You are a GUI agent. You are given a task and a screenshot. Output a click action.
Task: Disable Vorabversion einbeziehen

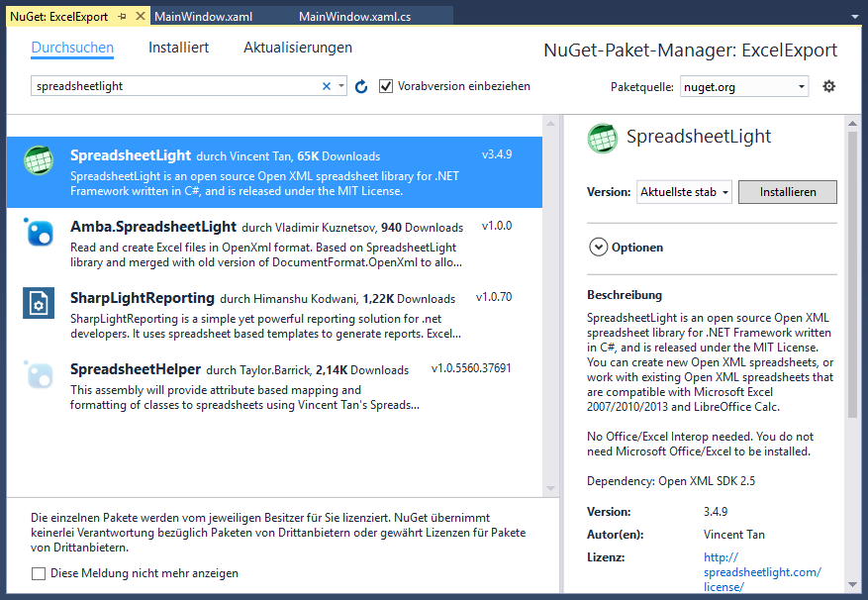click(x=385, y=86)
